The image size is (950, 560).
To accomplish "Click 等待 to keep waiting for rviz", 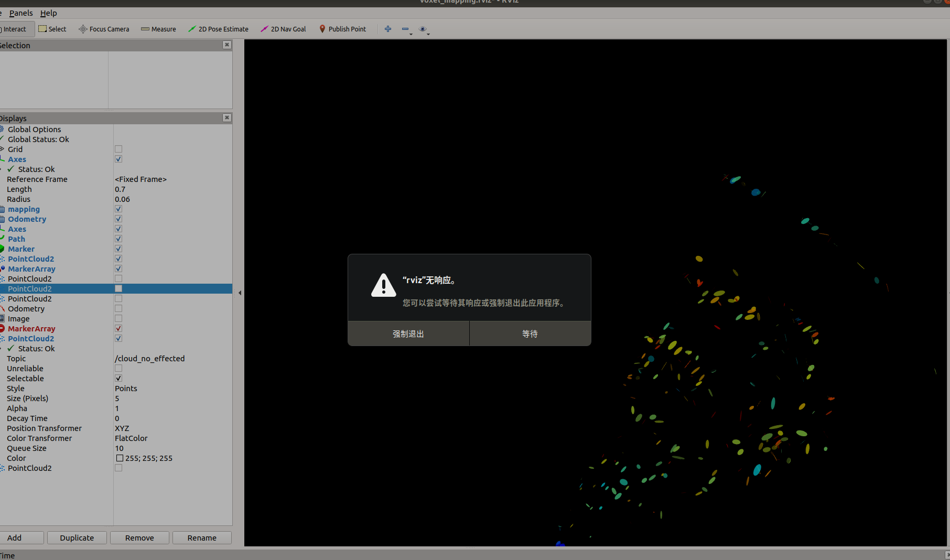I will click(530, 333).
